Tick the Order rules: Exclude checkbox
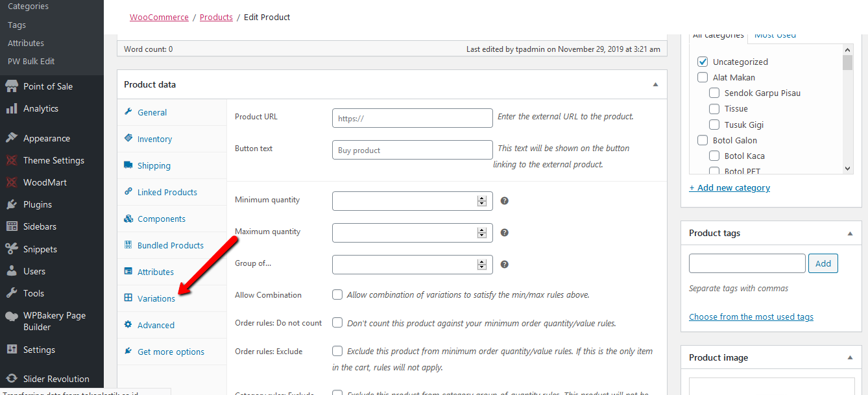The height and width of the screenshot is (395, 868). (337, 351)
